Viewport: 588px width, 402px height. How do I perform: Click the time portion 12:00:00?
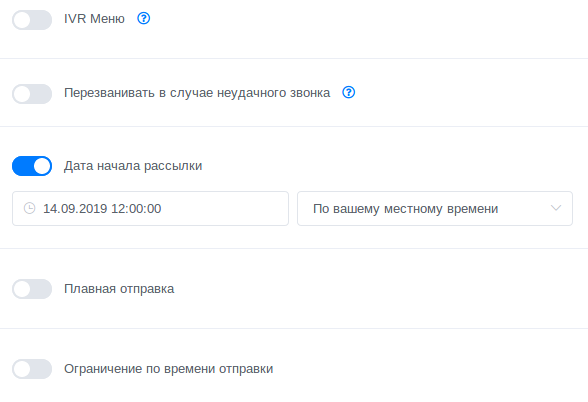[x=136, y=208]
